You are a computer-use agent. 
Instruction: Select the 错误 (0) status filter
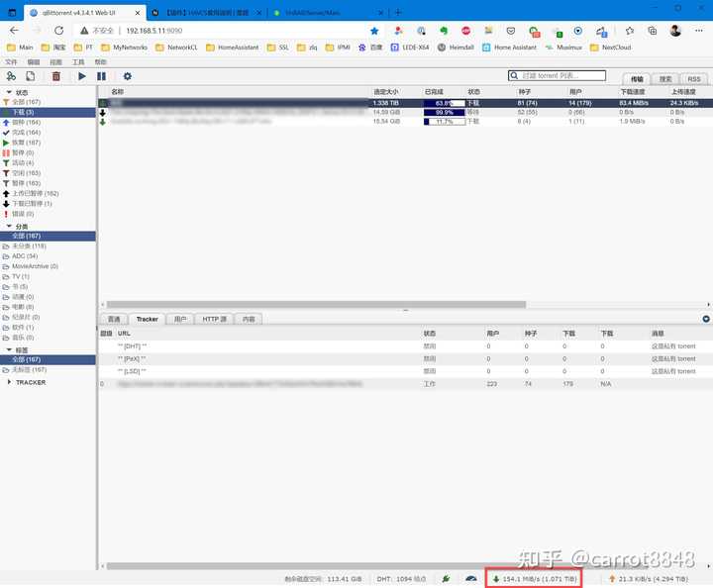coord(48,214)
